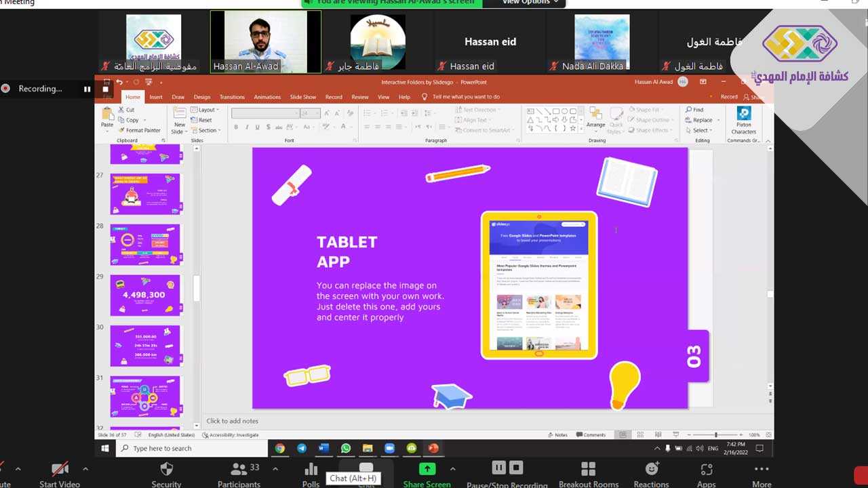This screenshot has width=868, height=488.
Task: Click the WhatsApp icon in the taskbar
Action: coord(346,448)
